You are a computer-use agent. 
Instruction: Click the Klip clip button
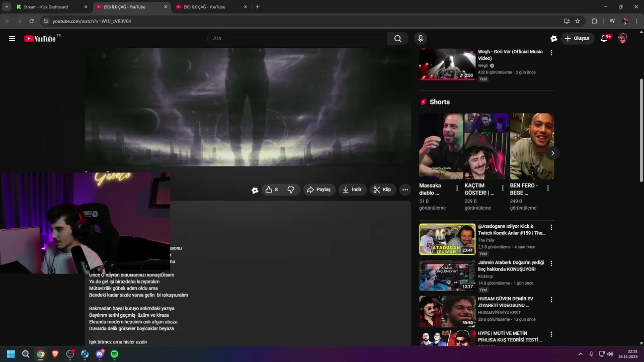[382, 190]
